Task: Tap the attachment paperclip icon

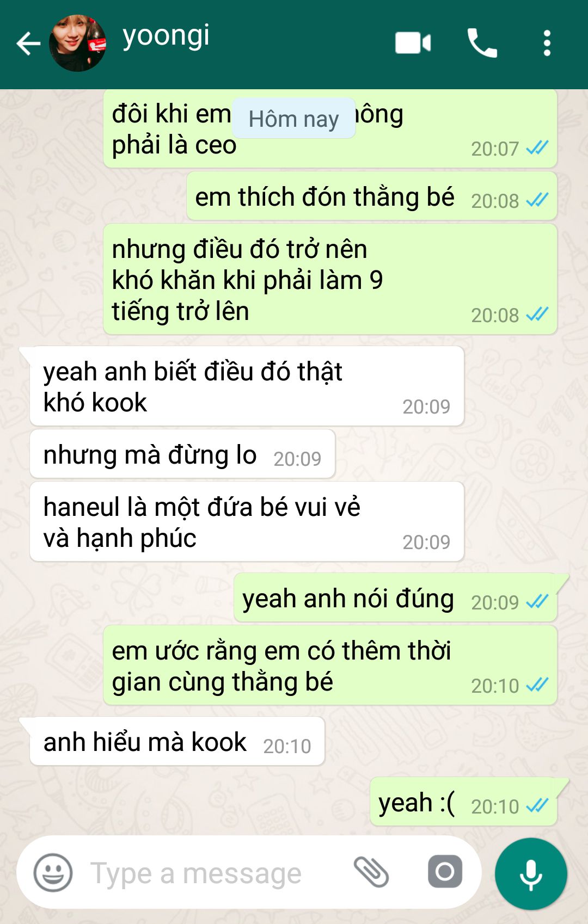Action: coord(371,872)
